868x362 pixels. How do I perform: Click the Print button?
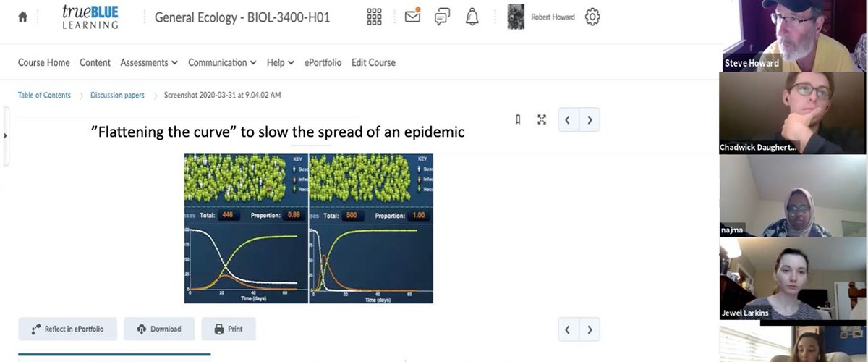point(229,329)
